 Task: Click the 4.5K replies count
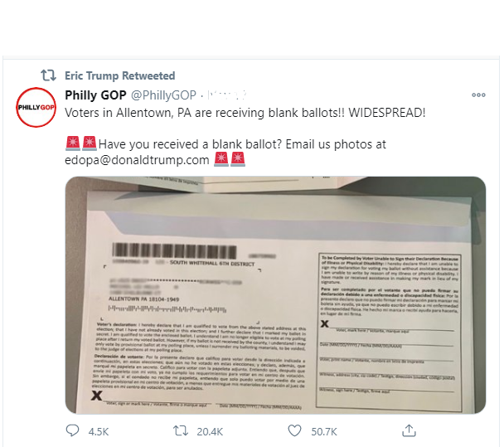coord(99,431)
